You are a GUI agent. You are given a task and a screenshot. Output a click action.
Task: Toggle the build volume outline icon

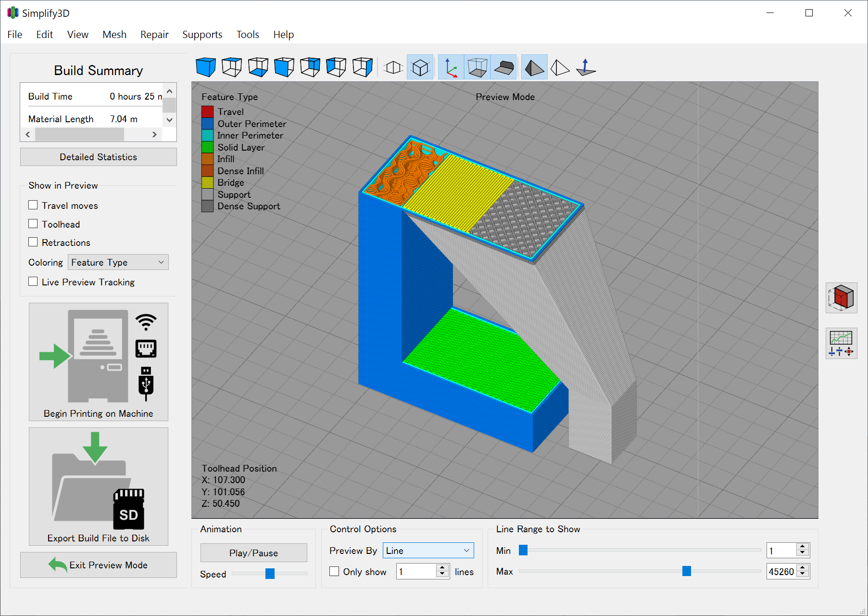click(x=478, y=67)
